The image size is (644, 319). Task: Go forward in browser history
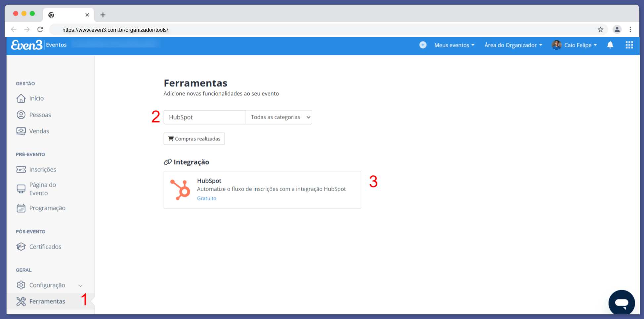pos(27,29)
